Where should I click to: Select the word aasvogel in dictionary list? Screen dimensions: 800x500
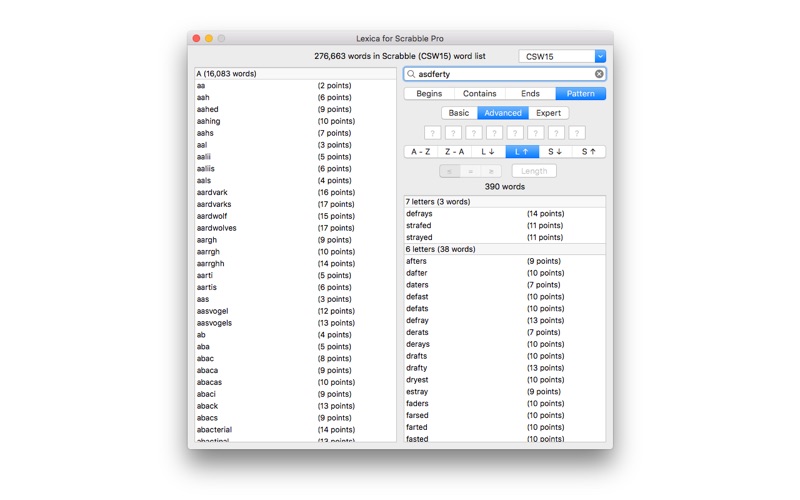tap(295, 311)
